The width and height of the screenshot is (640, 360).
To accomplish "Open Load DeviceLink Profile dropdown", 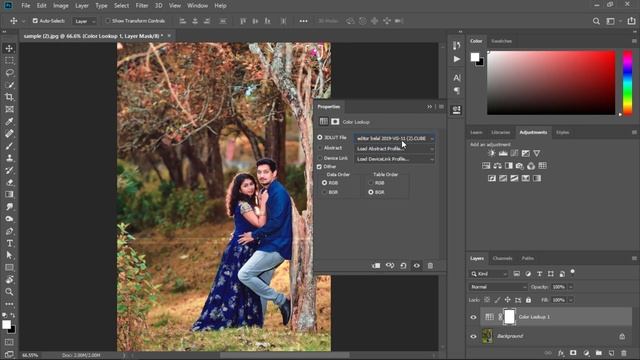I will [x=394, y=159].
